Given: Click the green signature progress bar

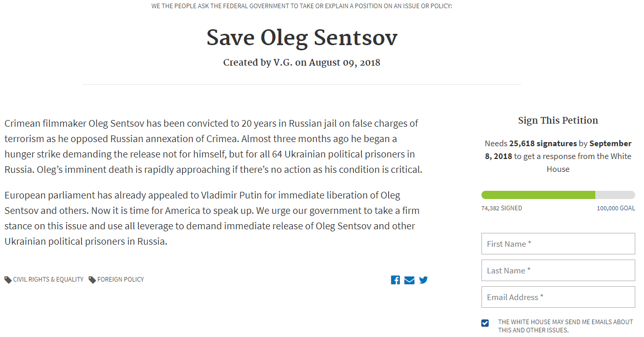Looking at the screenshot, I should 538,195.
